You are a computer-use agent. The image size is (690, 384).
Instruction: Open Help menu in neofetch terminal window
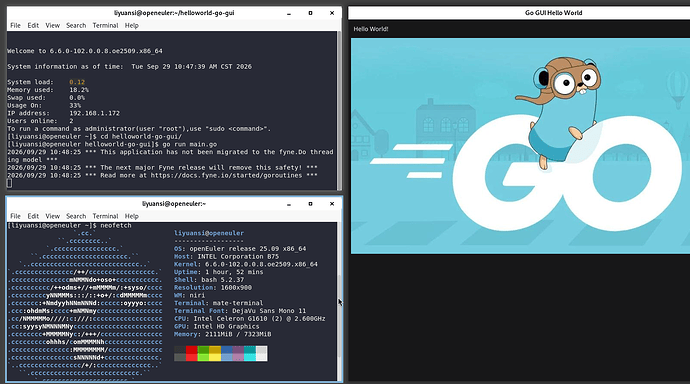pos(132,216)
